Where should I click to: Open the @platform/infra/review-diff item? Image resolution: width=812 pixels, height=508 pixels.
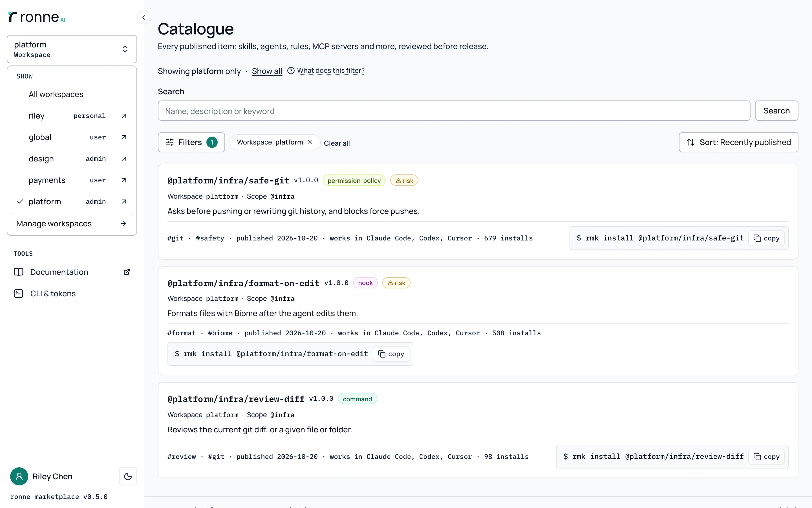pos(236,399)
